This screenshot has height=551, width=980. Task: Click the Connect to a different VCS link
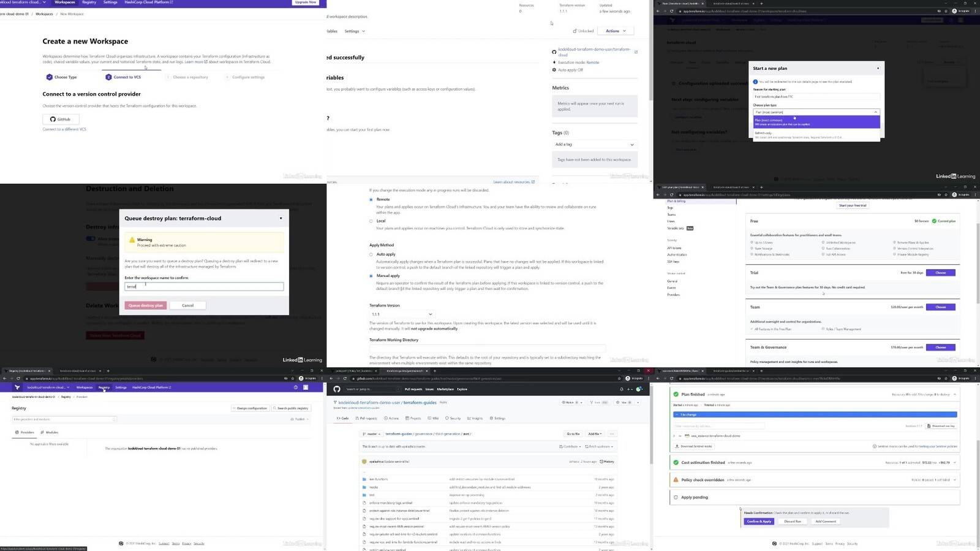click(64, 129)
